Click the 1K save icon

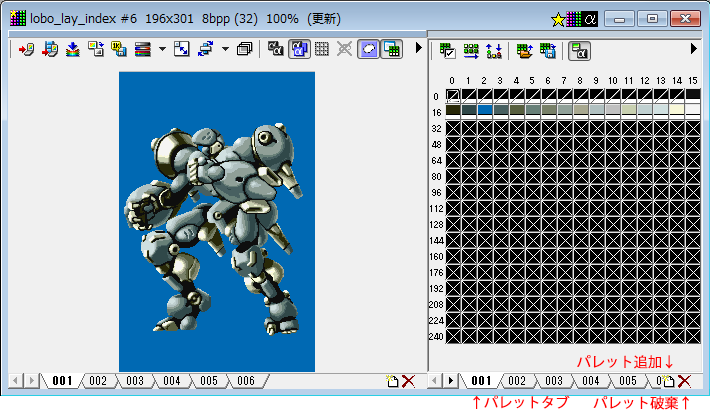[119, 49]
